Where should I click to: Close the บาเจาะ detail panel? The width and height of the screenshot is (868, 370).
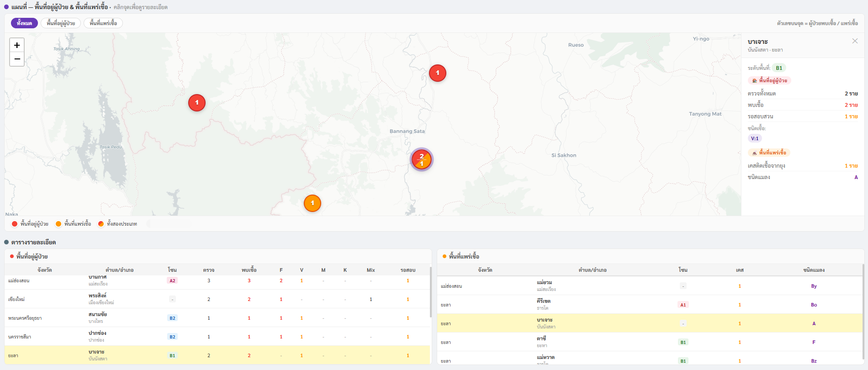[x=854, y=41]
